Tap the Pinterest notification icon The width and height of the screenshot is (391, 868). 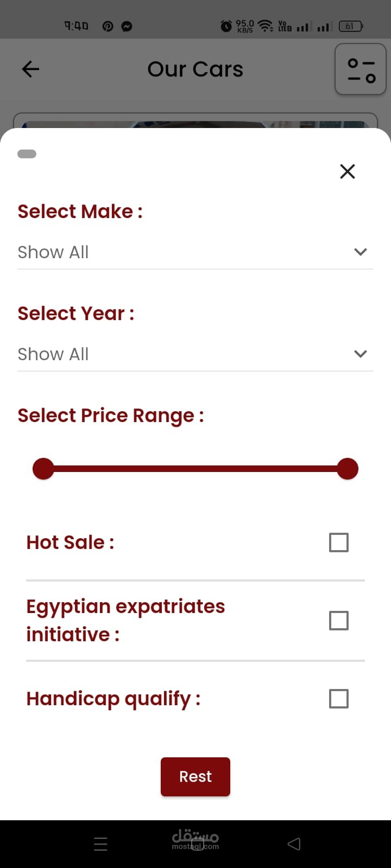pos(108,26)
